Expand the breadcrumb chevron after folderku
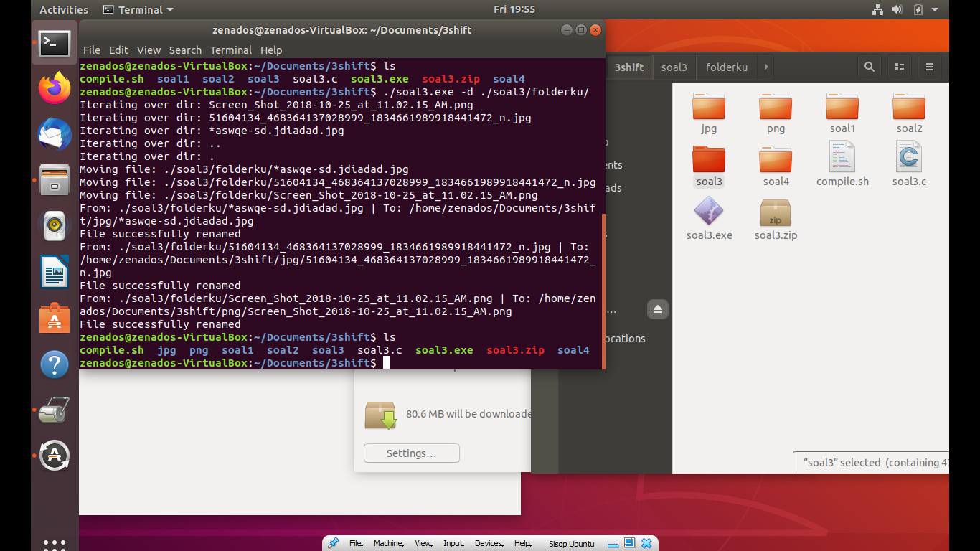980x551 pixels. coord(765,66)
